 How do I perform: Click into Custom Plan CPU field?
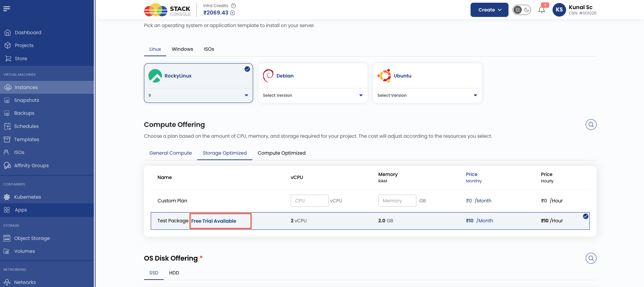click(309, 201)
